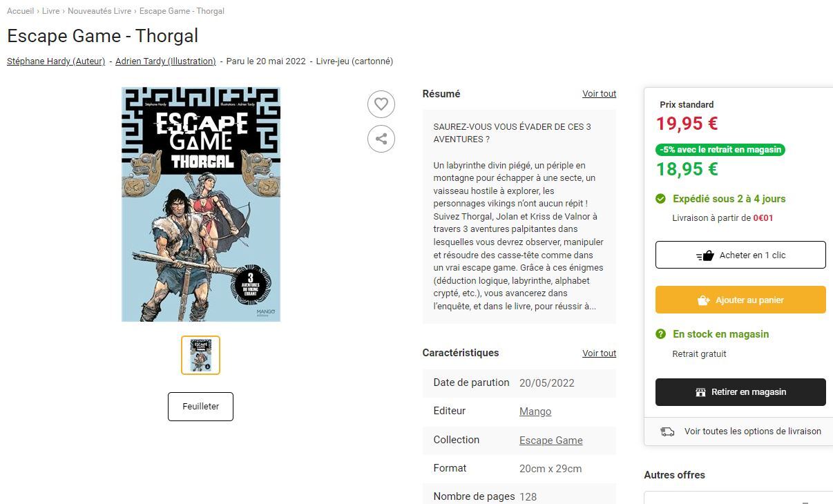Open Adrien Tardy illustrator link
Viewport: 833px width, 504px height.
coord(166,61)
